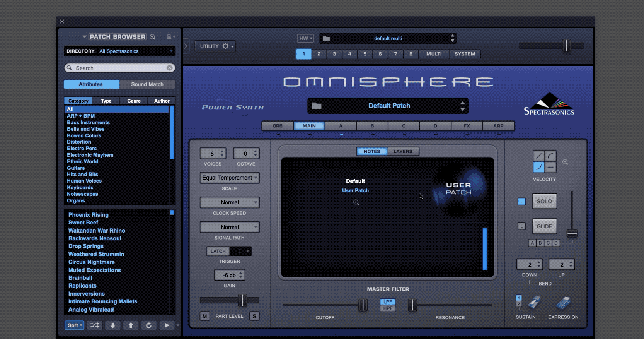Toggle the LATCH trigger button
Screen dimensions: 644x339
[218, 251]
